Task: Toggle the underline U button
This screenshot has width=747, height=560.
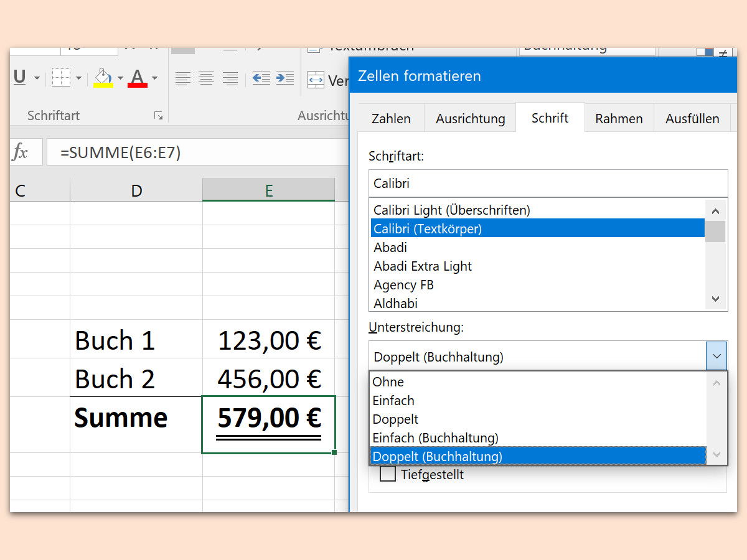Action: pyautogui.click(x=19, y=78)
